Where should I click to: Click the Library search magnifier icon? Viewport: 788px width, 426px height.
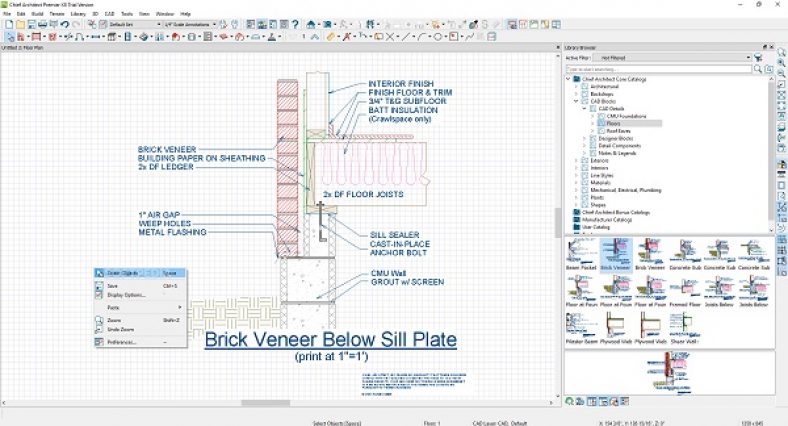pos(758,69)
